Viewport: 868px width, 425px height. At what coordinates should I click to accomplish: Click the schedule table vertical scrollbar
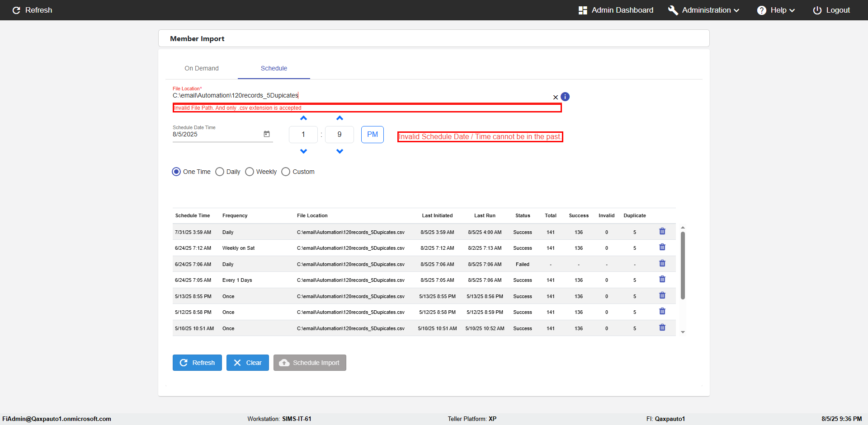(x=683, y=266)
